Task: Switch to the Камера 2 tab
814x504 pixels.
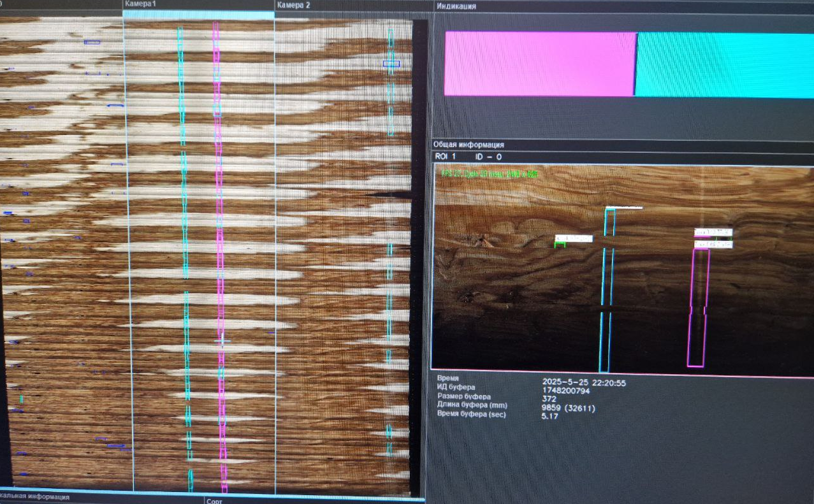Action: 294,4
